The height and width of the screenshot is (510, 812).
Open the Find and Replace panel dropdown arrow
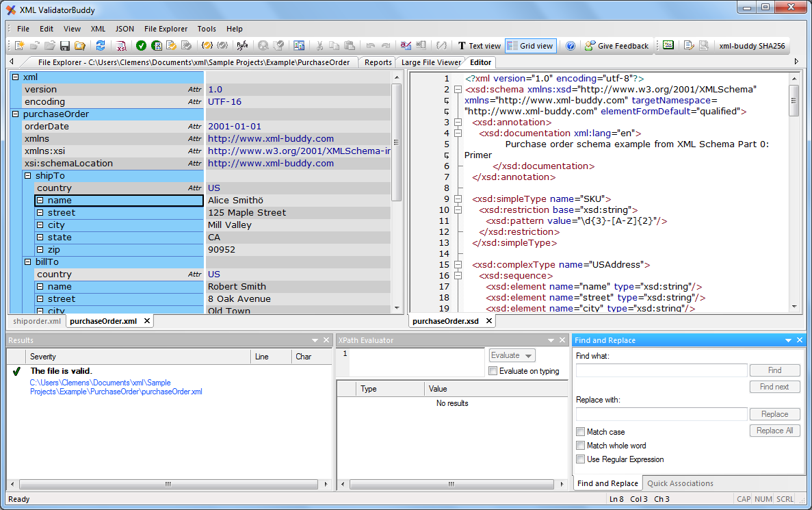[x=788, y=340]
